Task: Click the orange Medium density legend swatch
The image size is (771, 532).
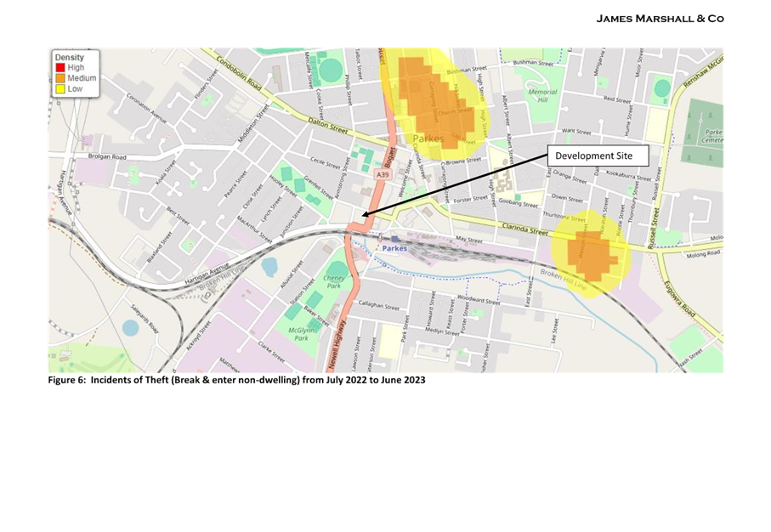Action: [x=60, y=78]
